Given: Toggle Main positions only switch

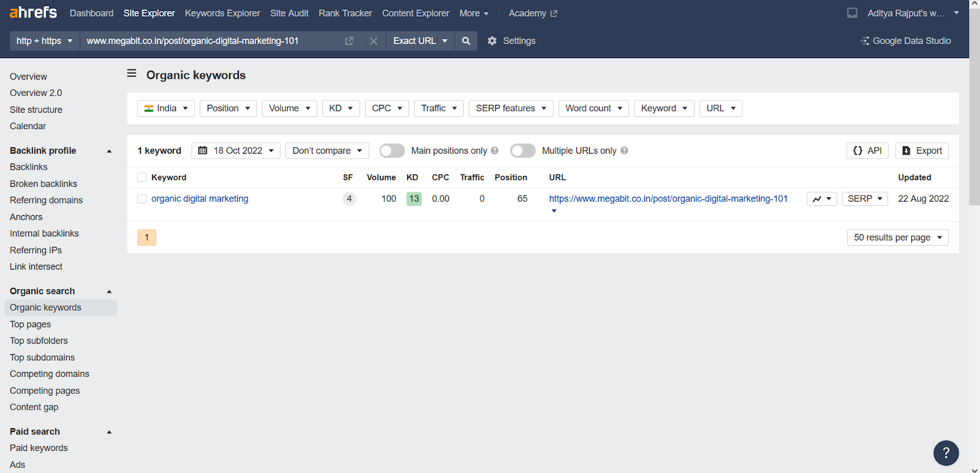Looking at the screenshot, I should pyautogui.click(x=392, y=151).
